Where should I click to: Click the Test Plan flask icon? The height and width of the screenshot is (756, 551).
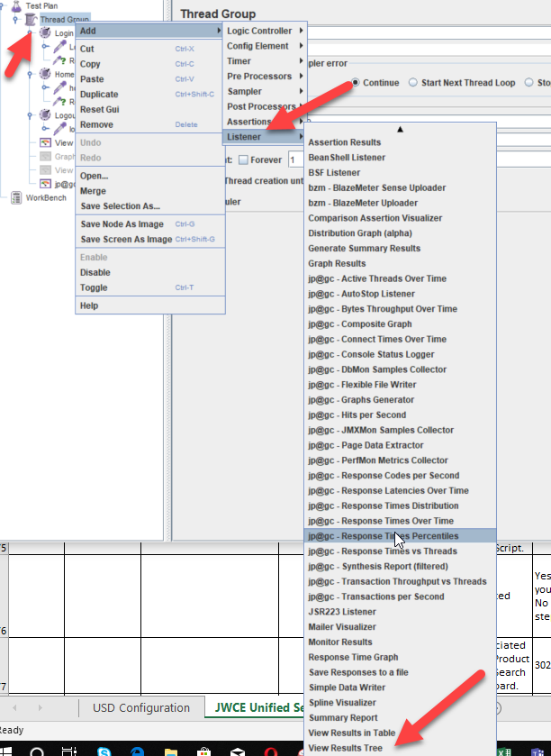click(x=16, y=5)
